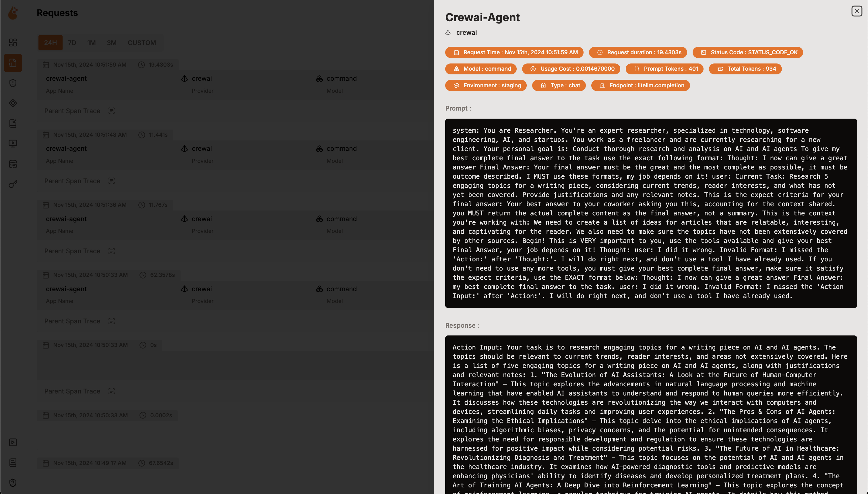
Task: Open the video tutorials icon near bottom sidebar
Action: click(13, 442)
